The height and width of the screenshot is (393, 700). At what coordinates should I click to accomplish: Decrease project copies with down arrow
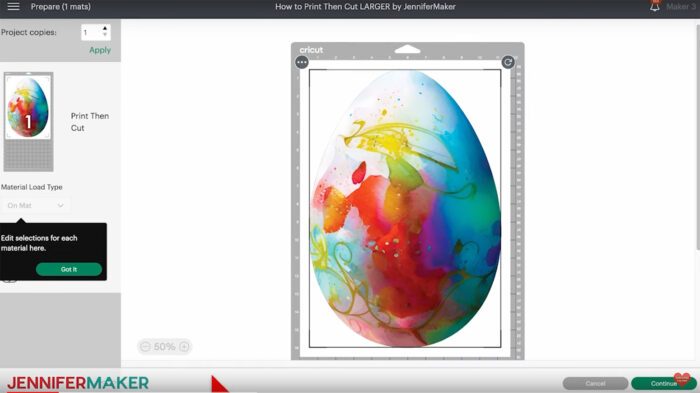tap(105, 35)
